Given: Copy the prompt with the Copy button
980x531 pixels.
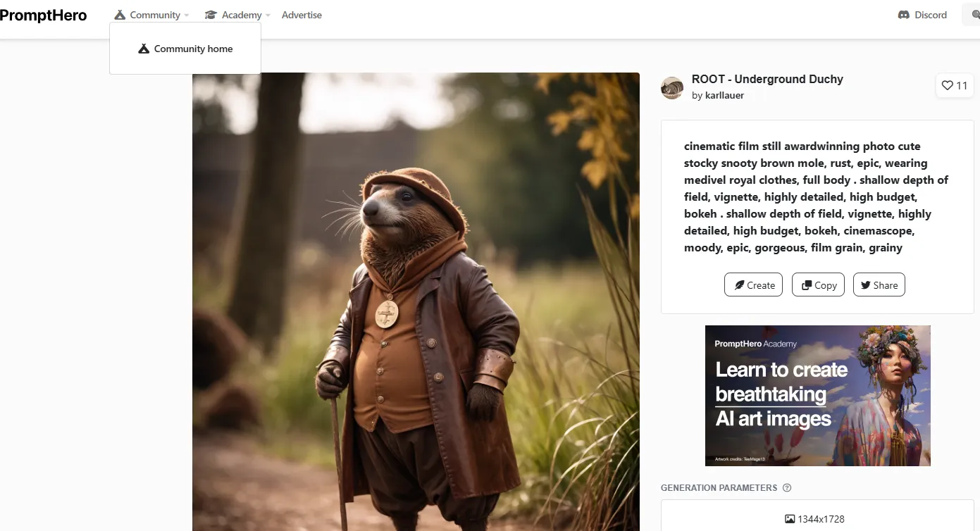Looking at the screenshot, I should click(818, 285).
